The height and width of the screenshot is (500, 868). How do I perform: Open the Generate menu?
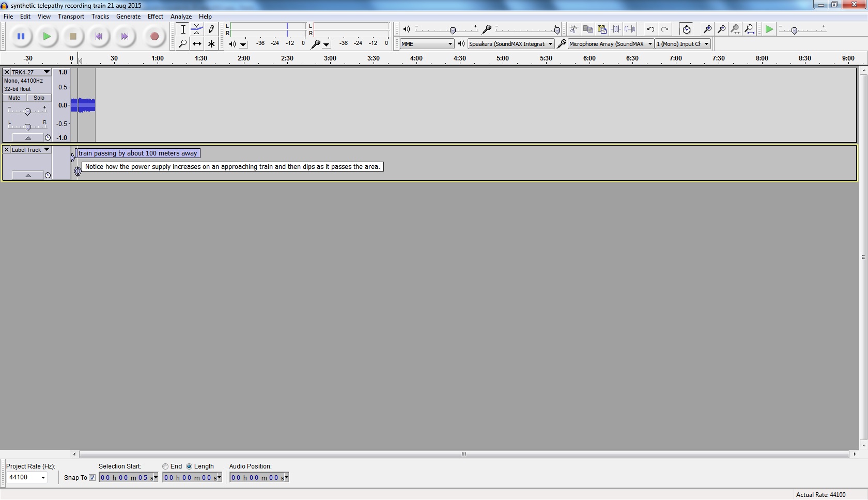(x=128, y=17)
